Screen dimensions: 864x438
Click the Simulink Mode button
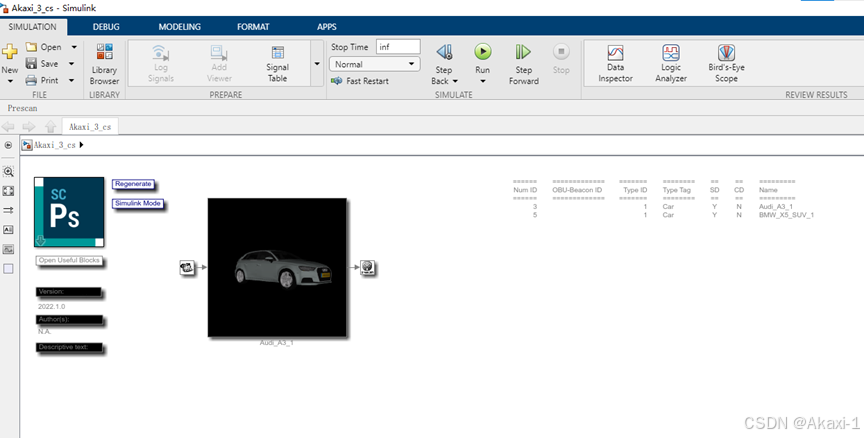[138, 203]
